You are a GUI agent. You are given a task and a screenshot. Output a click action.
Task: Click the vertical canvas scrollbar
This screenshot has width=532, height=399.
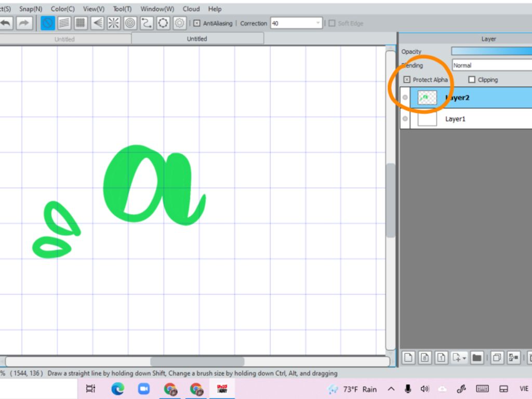point(391,201)
